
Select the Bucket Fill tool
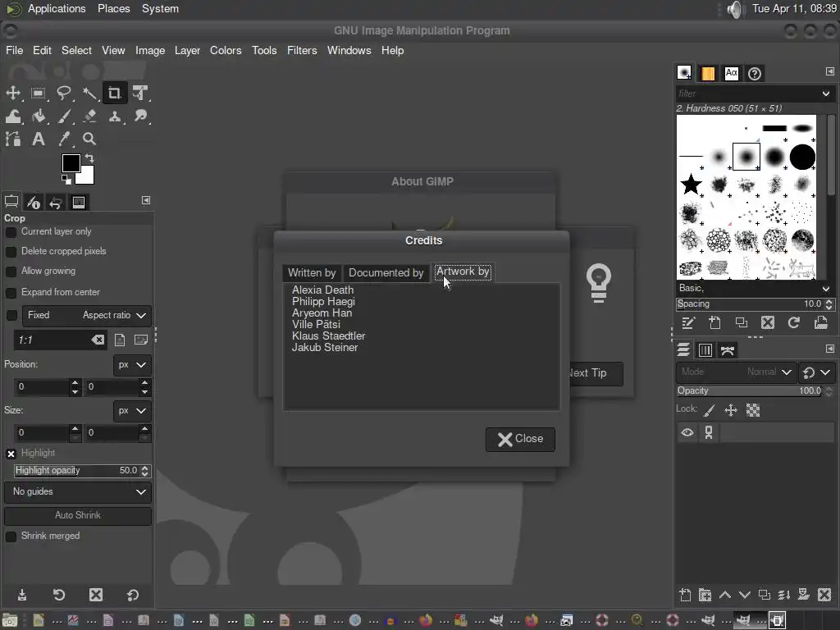pos(38,116)
